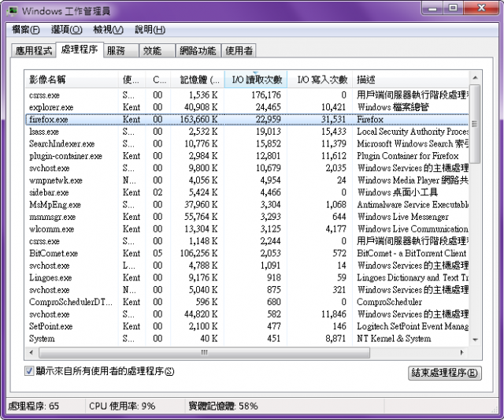The width and height of the screenshot is (504, 420).
Task: Click the 實體記憶體: 58% status
Action: click(223, 406)
